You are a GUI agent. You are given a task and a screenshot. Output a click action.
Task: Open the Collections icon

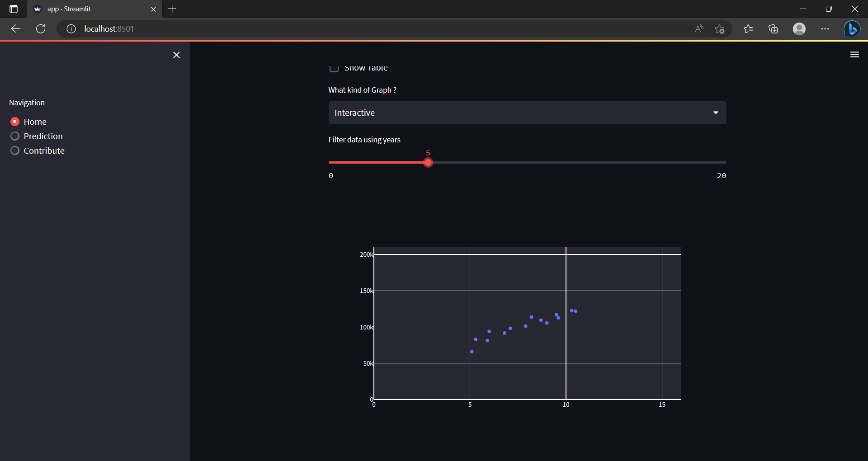tap(773, 28)
